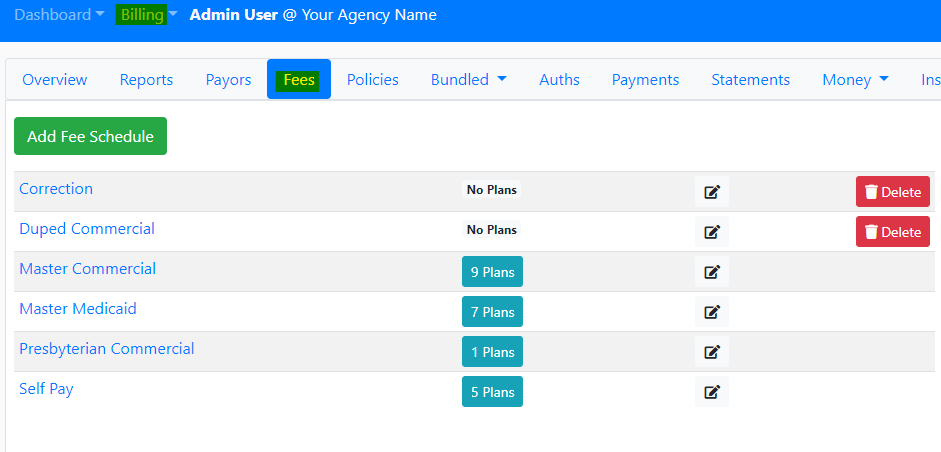Click Add Fee Schedule button
941x452 pixels.
pyautogui.click(x=91, y=136)
